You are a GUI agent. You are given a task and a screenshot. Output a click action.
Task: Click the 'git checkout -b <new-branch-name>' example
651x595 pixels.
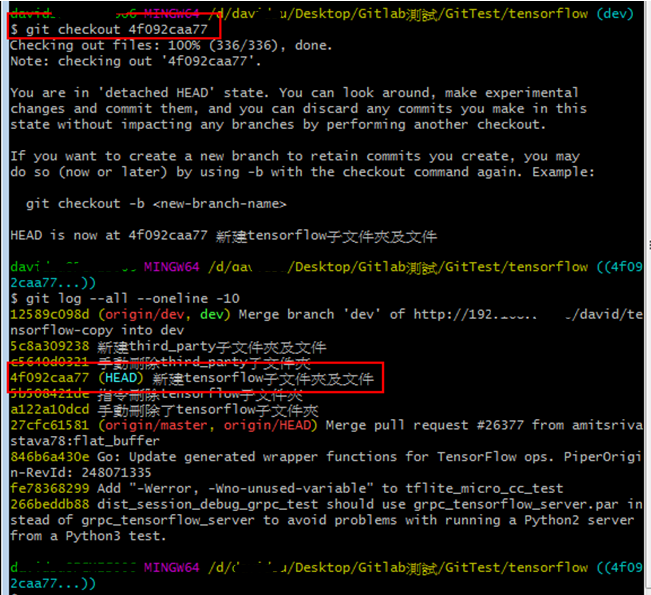[155, 203]
